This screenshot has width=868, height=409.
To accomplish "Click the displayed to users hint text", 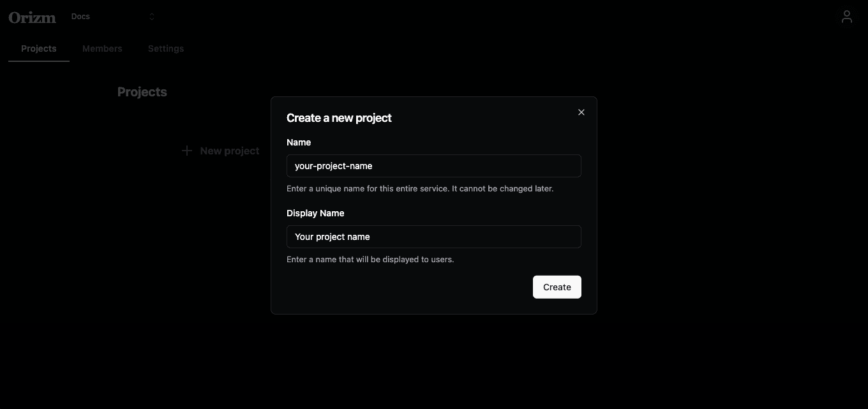I will (x=370, y=260).
